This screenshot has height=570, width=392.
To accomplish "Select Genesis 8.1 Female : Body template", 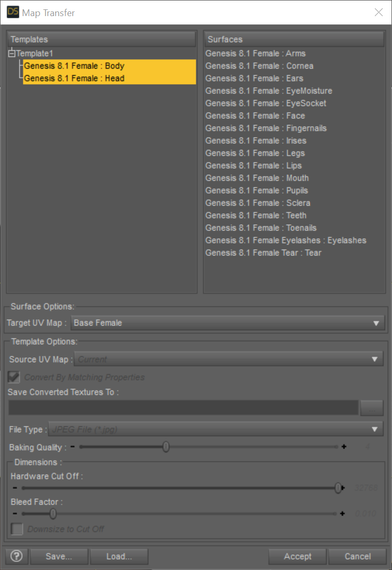I will click(x=110, y=66).
